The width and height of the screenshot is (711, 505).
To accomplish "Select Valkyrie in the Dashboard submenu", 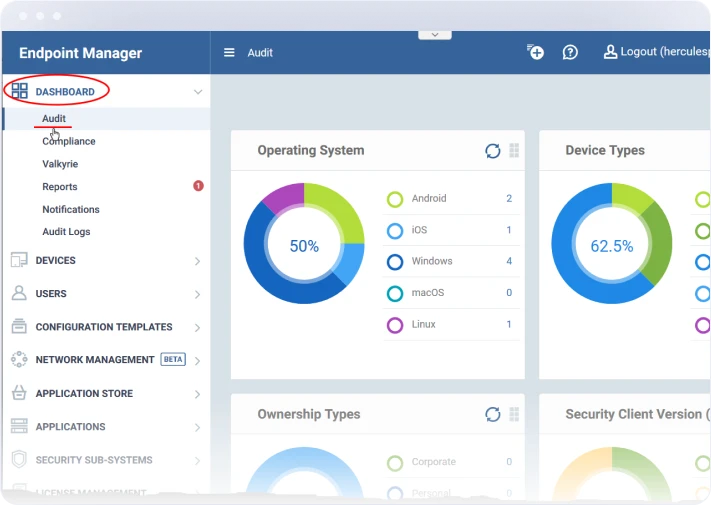I will [60, 164].
